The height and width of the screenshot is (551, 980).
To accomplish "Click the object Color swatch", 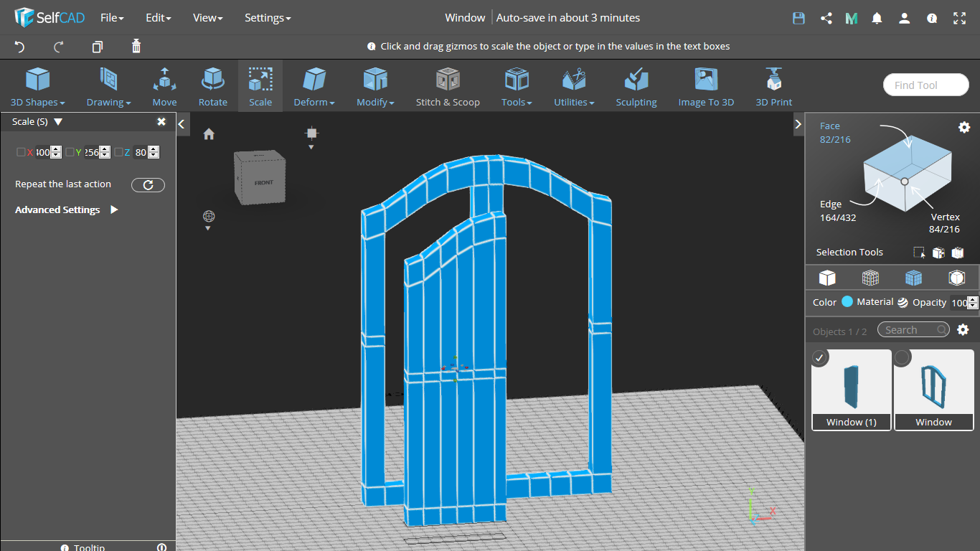I will coord(847,302).
